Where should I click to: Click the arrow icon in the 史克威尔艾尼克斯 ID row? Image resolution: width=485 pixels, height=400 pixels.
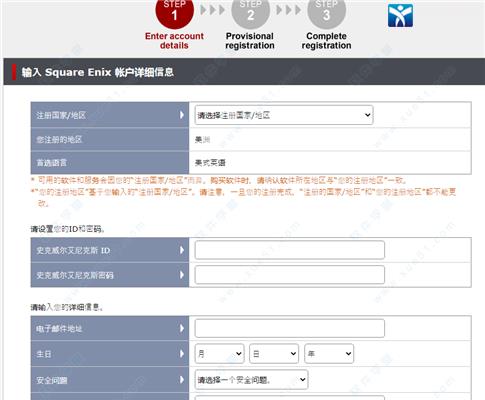pyautogui.click(x=182, y=250)
